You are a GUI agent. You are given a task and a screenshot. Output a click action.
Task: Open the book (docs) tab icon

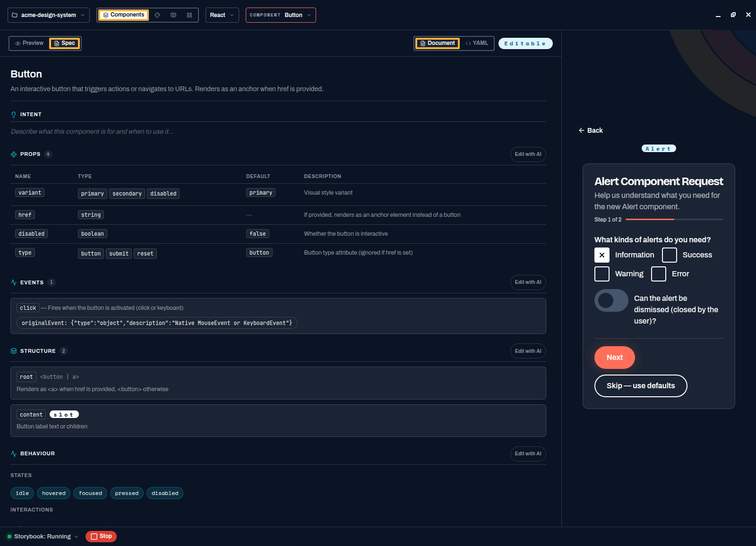click(173, 15)
